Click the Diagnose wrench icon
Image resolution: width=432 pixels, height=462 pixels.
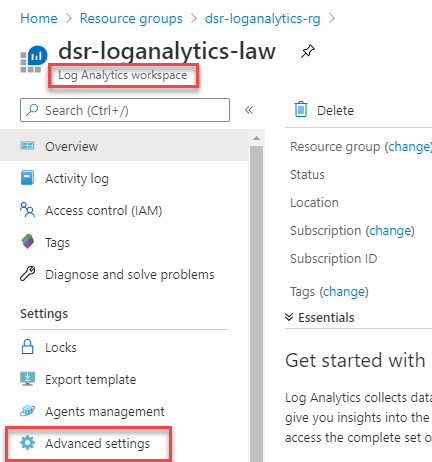coord(28,274)
